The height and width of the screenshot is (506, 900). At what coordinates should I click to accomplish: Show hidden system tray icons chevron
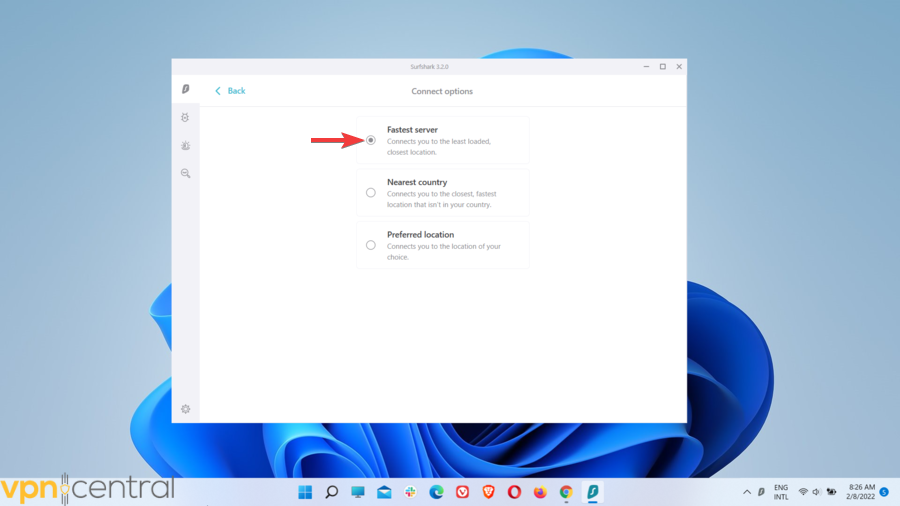tap(746, 492)
